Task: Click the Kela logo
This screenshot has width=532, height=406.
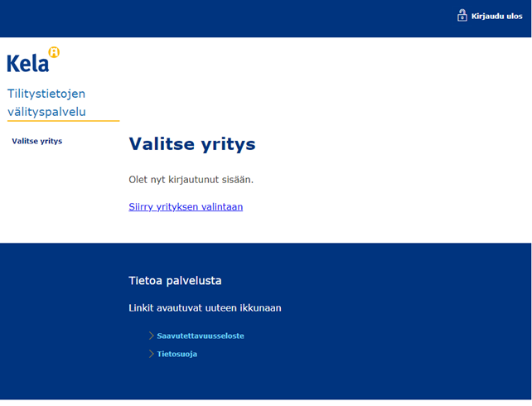Action: 33,60
